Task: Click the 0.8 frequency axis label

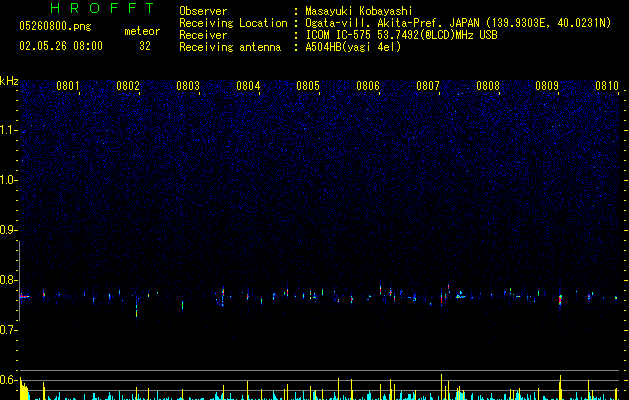Action: (8, 280)
